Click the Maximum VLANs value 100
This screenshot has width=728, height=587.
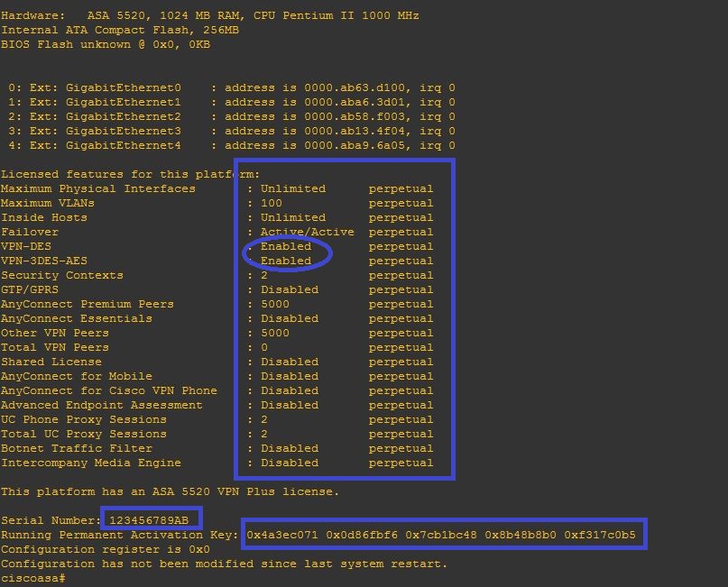click(272, 203)
